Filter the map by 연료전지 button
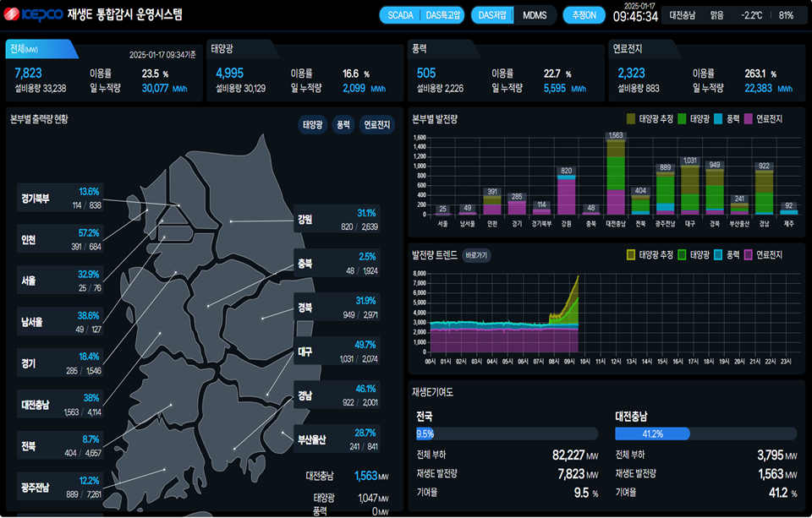Screen dimensions: 812x518 [x=376, y=125]
